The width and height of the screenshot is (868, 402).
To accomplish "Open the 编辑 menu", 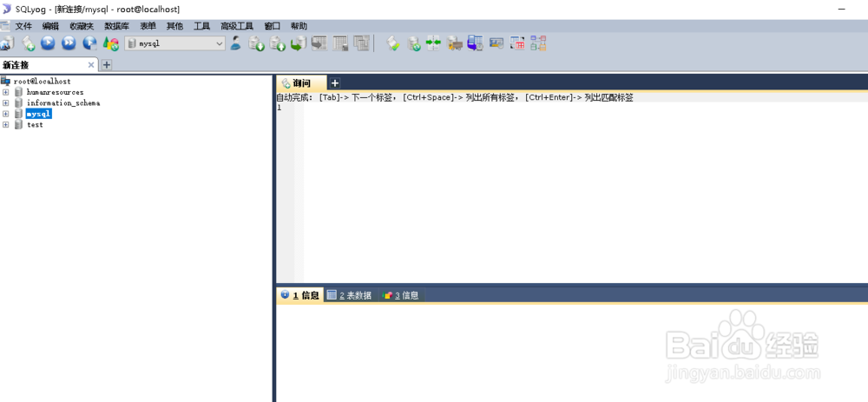I will (50, 26).
